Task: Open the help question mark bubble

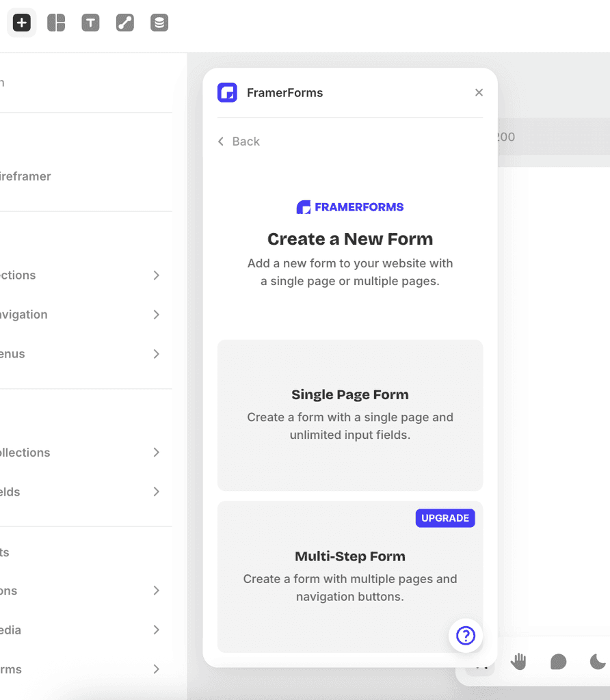Action: click(466, 636)
